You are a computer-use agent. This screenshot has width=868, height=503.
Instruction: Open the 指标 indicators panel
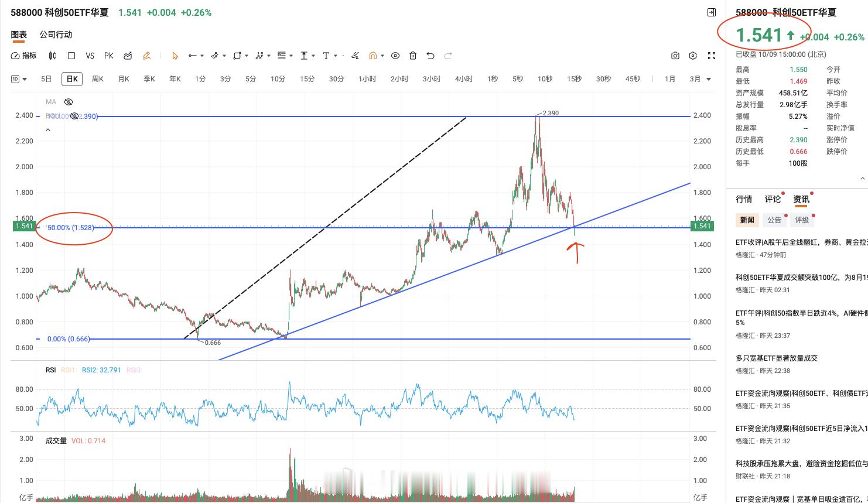click(23, 56)
